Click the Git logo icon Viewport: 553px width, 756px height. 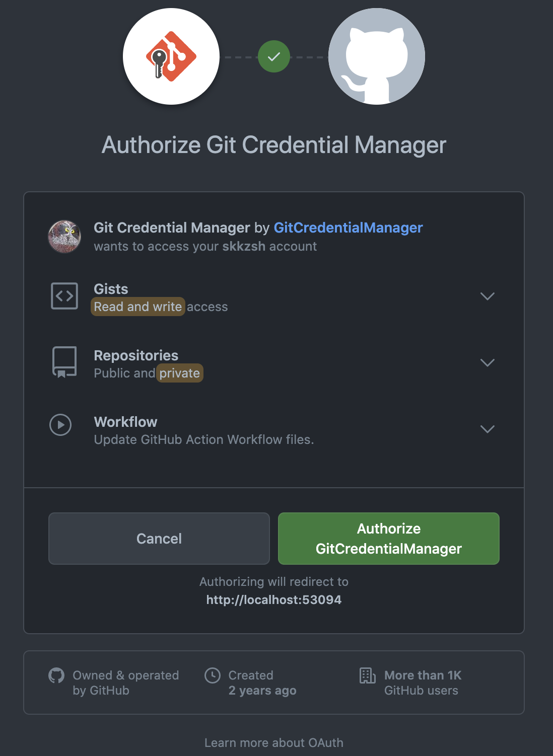point(170,56)
